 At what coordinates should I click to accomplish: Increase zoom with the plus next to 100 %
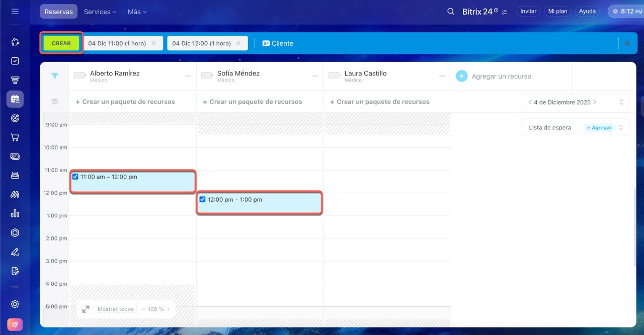tap(169, 309)
